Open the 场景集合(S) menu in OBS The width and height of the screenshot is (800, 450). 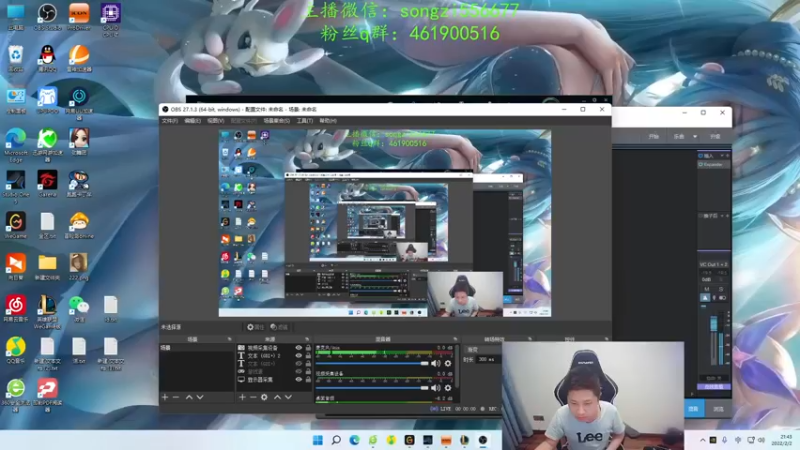277,121
